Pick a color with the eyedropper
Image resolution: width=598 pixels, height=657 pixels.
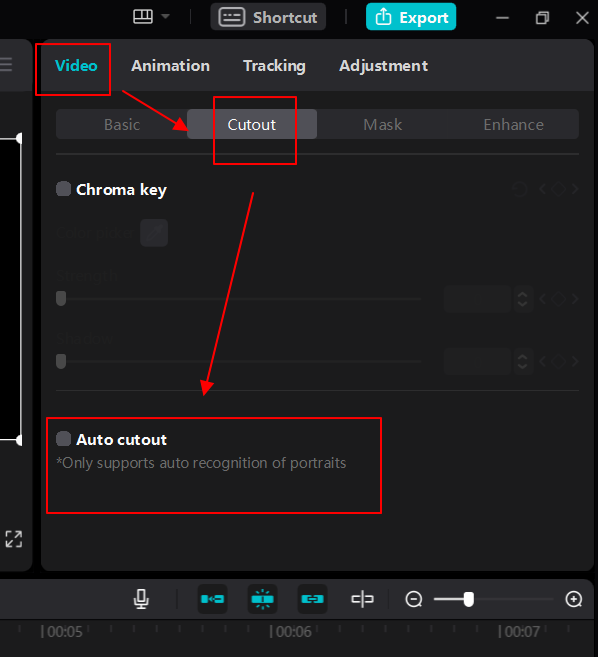pos(154,233)
